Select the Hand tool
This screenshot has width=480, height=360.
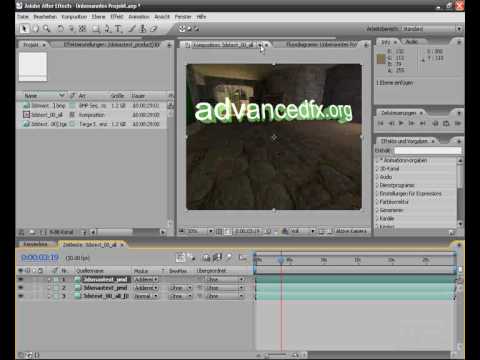pyautogui.click(x=35, y=29)
